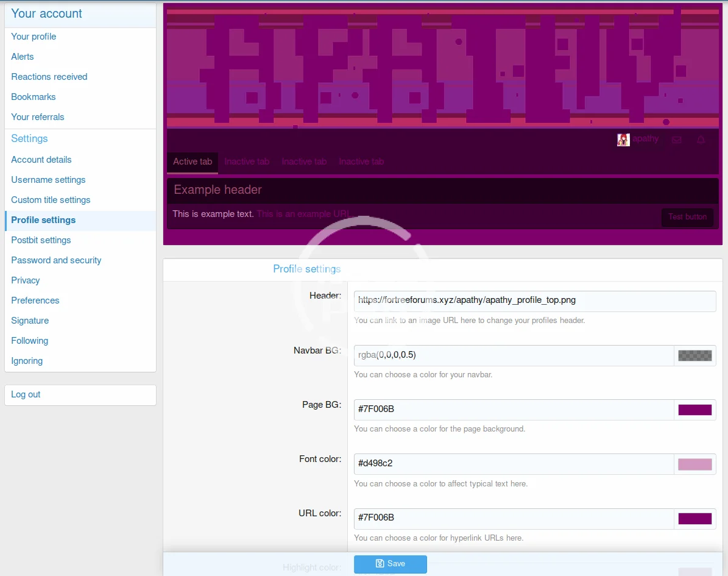Click the apathy user avatar
This screenshot has height=576, width=728.
(623, 140)
